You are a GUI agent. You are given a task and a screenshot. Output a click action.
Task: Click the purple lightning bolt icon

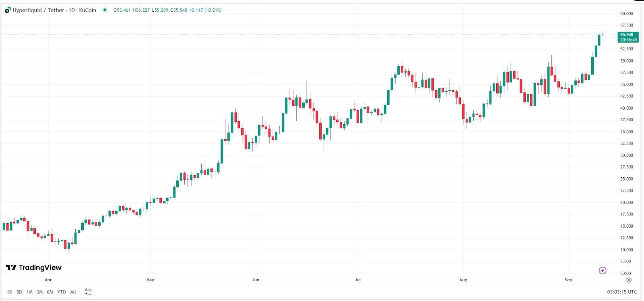click(603, 270)
